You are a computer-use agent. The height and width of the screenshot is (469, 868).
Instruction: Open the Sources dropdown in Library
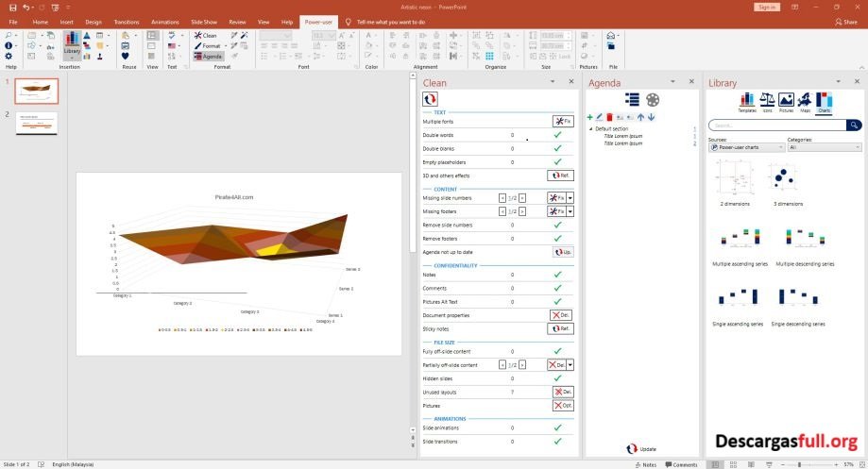click(x=746, y=147)
